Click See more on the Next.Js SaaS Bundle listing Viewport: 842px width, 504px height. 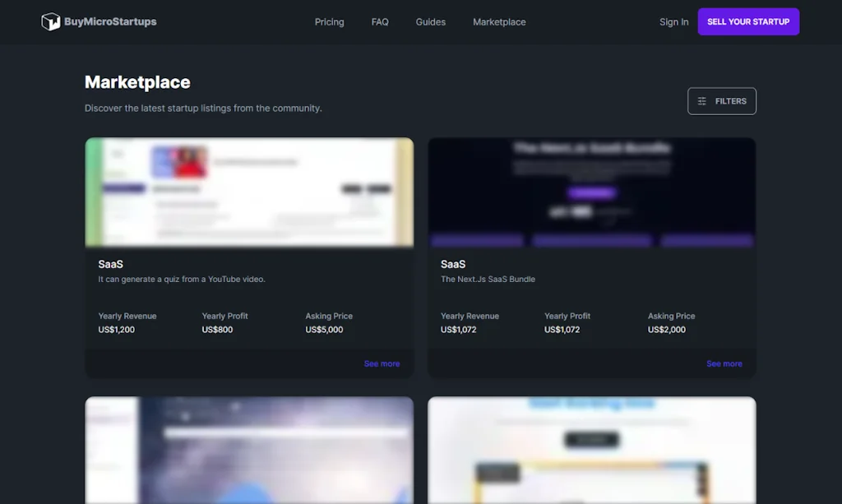tap(724, 363)
